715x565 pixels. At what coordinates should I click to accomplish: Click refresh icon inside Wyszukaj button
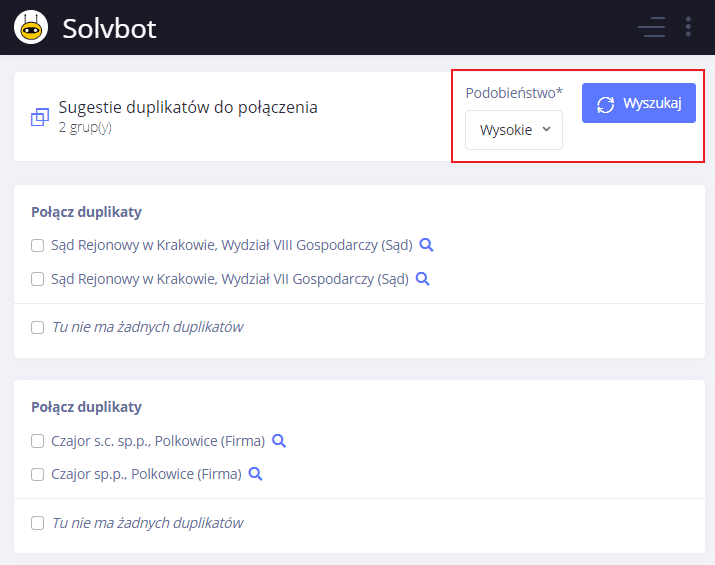(606, 104)
